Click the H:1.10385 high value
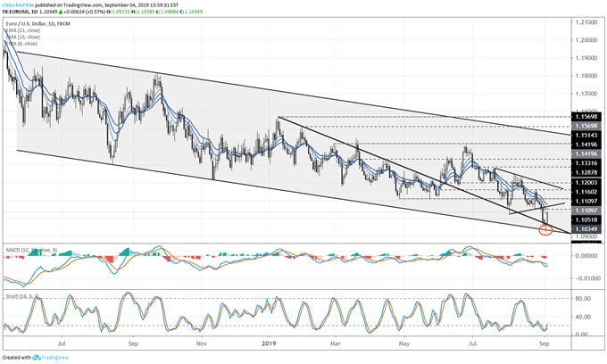 (144, 12)
